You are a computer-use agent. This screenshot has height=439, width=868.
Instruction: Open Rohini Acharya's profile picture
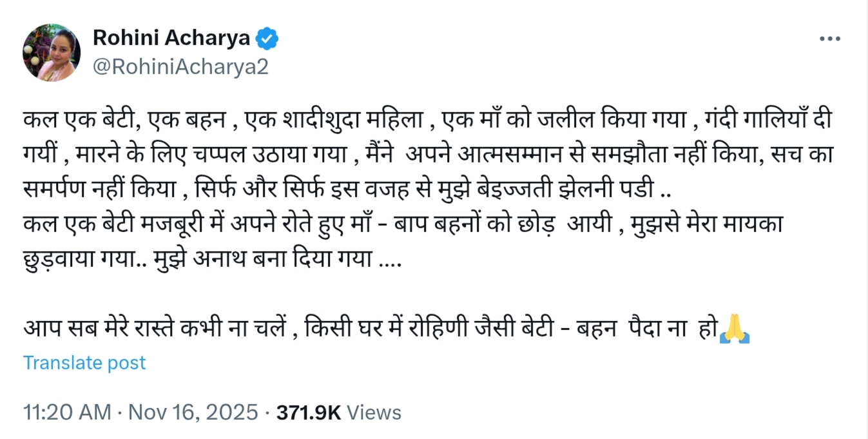[x=52, y=53]
